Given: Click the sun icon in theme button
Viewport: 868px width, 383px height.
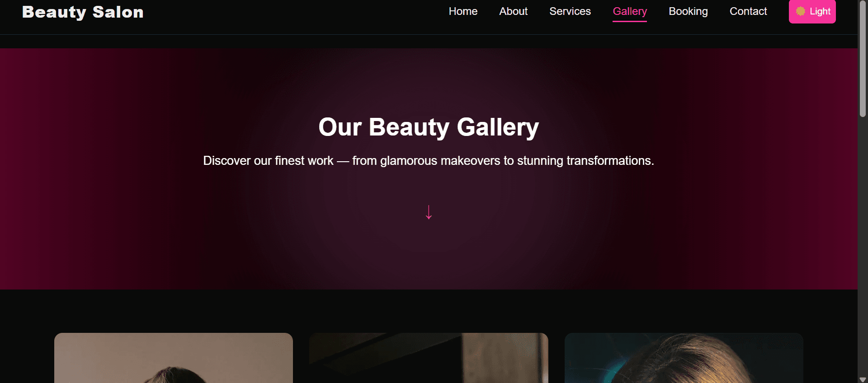Looking at the screenshot, I should [x=800, y=11].
